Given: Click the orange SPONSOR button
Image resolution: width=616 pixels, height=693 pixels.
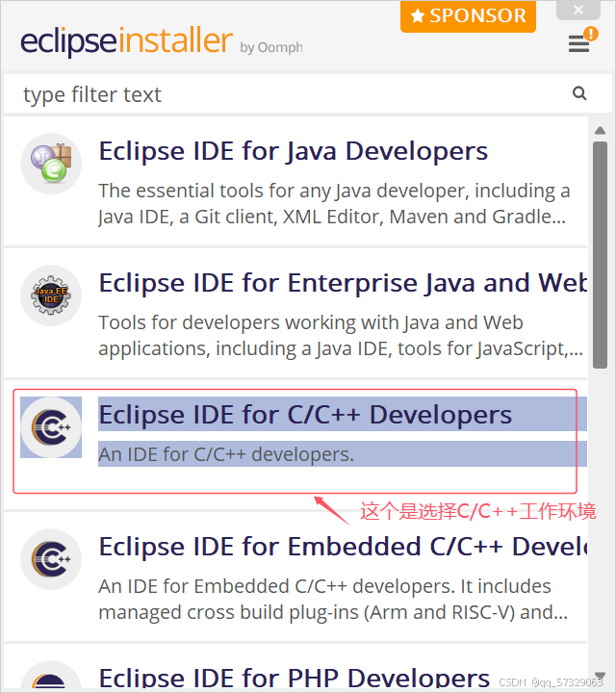Looking at the screenshot, I should tap(468, 16).
